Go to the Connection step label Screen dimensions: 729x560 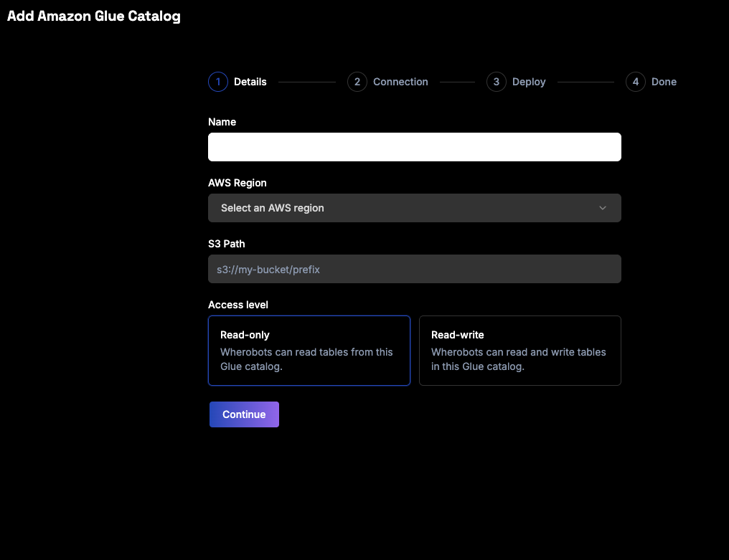[x=400, y=82]
